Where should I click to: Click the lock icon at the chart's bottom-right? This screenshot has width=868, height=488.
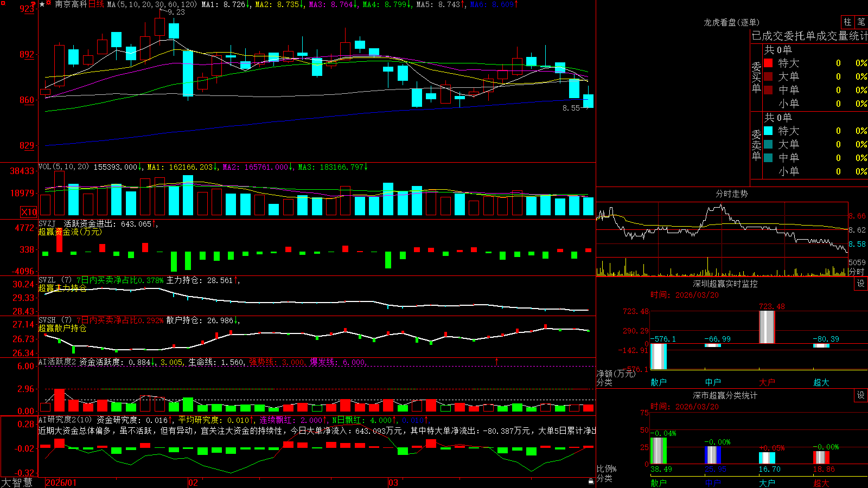(591, 481)
